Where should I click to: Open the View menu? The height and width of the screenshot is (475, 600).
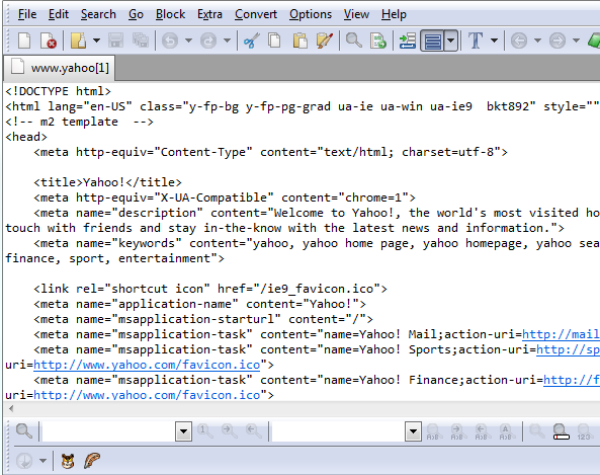point(356,14)
